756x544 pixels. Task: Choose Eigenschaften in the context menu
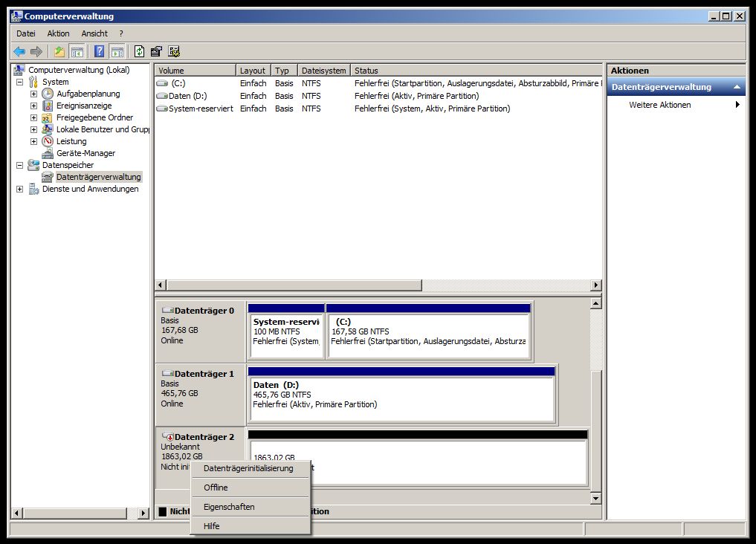tap(251, 507)
